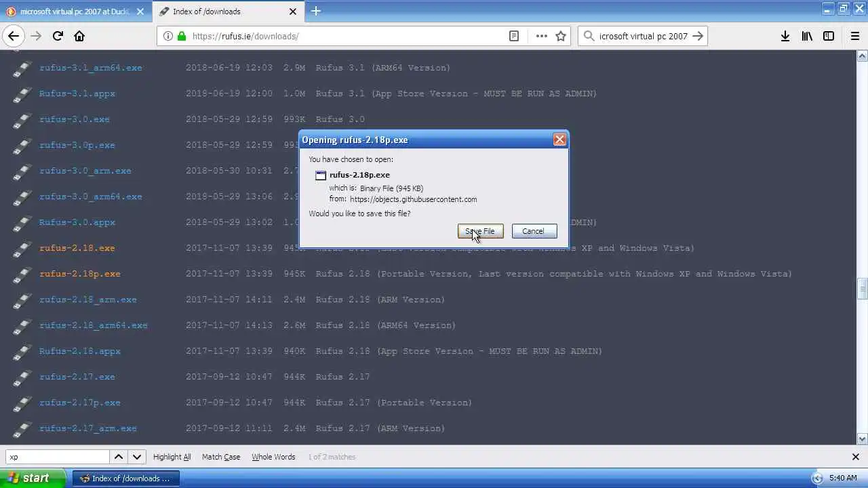The width and height of the screenshot is (868, 488).
Task: Click USB drive icon beside rufus-2.17.exe
Action: 22,378
